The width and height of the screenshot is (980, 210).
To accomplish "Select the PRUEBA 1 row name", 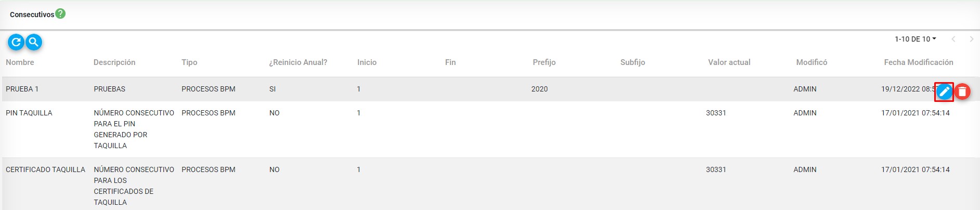I will click(22, 89).
